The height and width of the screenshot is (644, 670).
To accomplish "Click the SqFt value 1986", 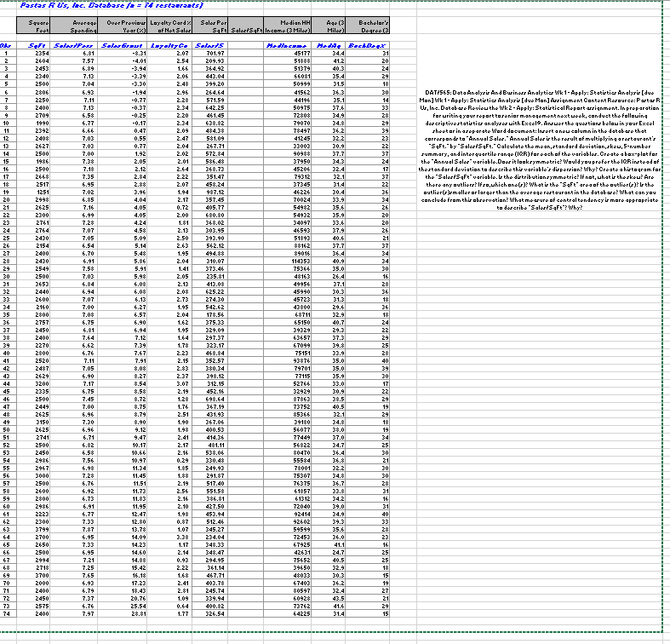I will pos(43,161).
